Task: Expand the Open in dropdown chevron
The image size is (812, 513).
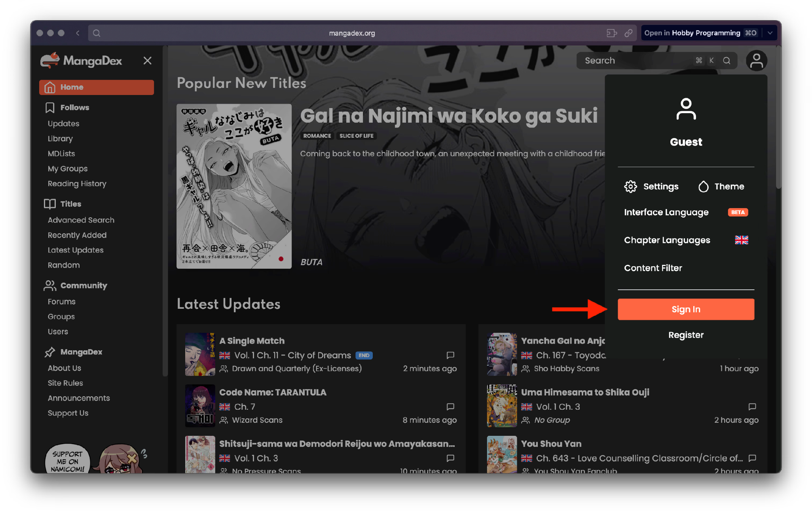Action: (770, 33)
